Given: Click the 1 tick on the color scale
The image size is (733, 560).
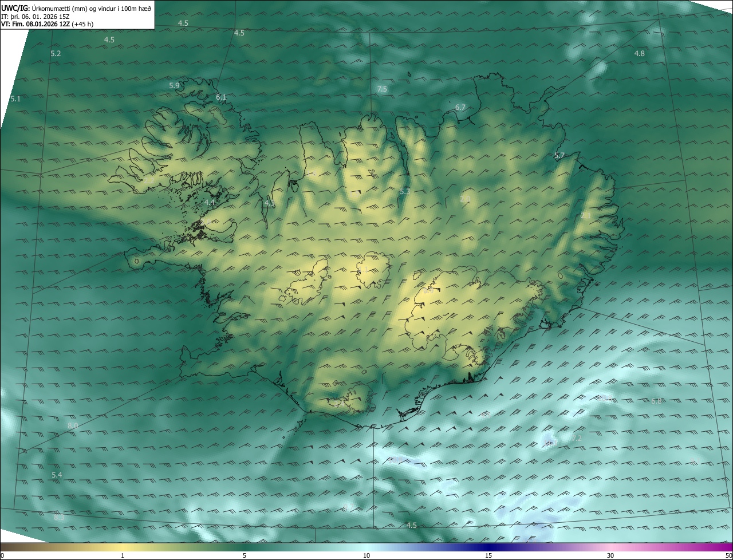Looking at the screenshot, I should 123,555.
